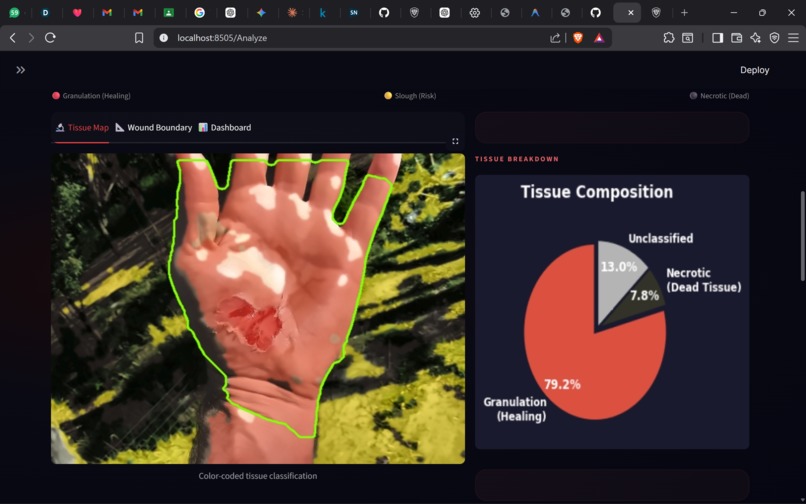Go back in browser history

click(13, 38)
